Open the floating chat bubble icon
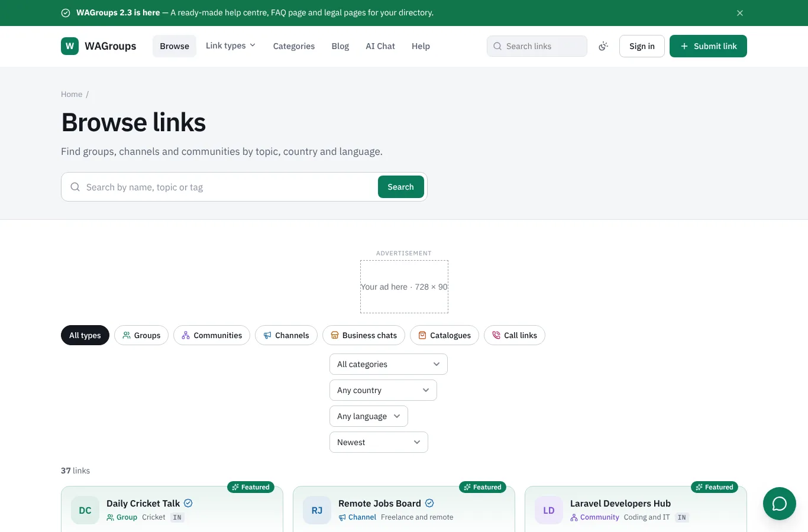Viewport: 808px width, 532px height. [x=780, y=504]
